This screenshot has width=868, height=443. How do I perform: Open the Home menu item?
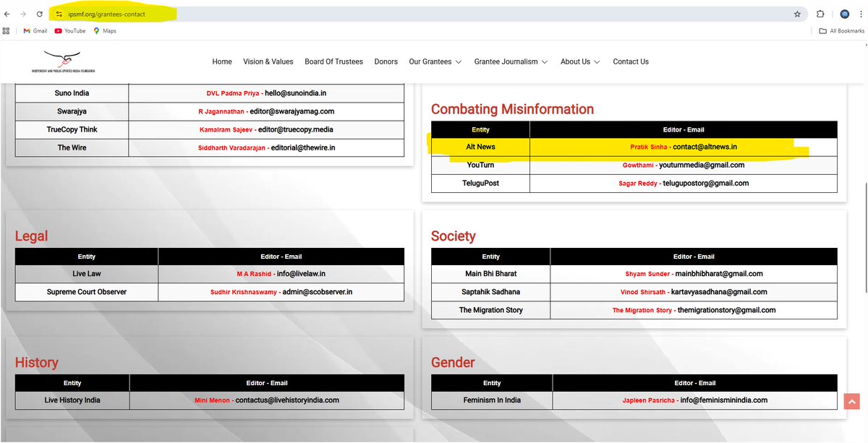click(x=222, y=61)
